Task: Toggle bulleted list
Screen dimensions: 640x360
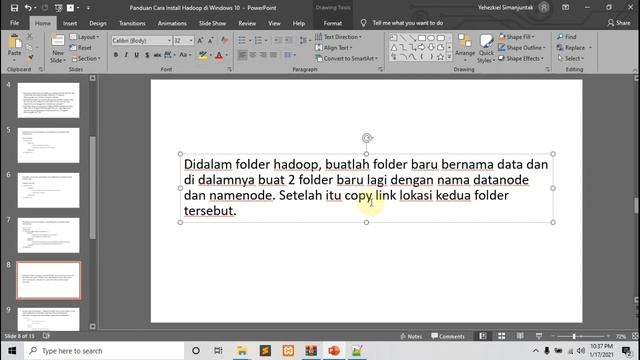Action: click(242, 40)
